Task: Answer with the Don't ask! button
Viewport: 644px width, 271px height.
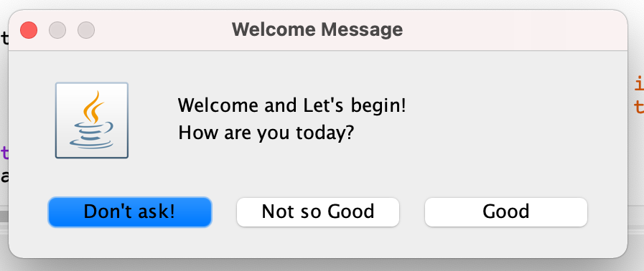Action: [130, 212]
